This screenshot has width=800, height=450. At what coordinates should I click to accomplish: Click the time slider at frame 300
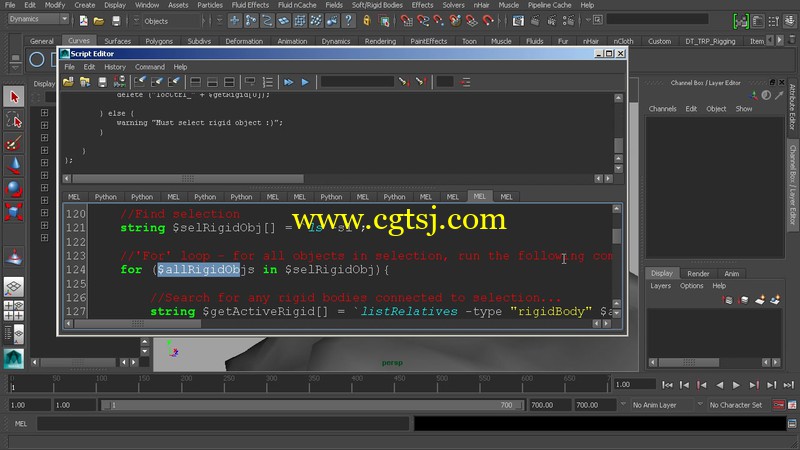point(271,384)
